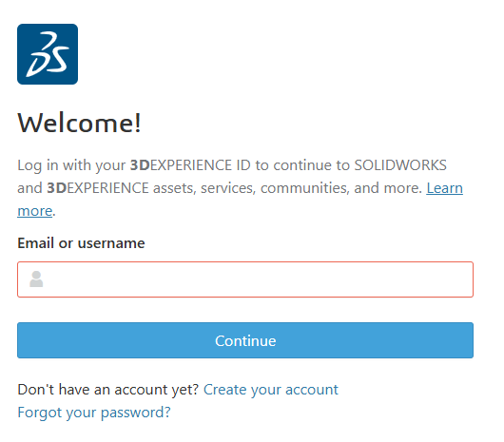Focus the Email or username input field
Screen dimensions: 504x442
coord(245,279)
